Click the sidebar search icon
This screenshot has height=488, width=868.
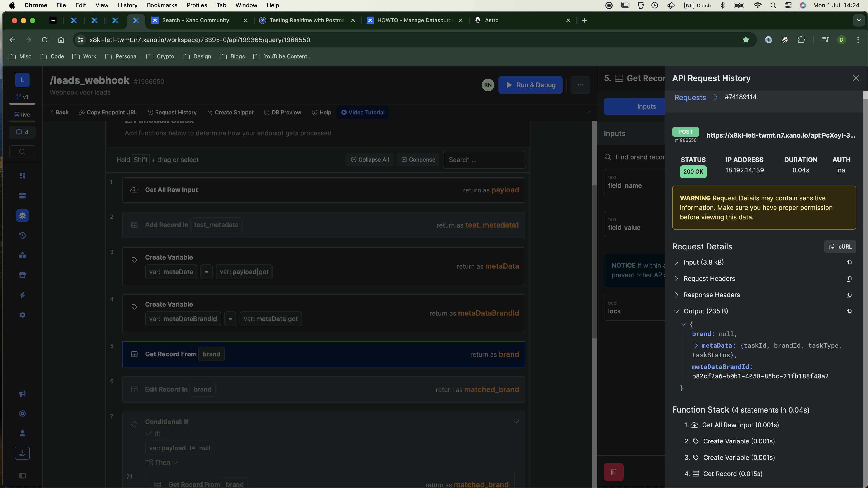point(22,152)
